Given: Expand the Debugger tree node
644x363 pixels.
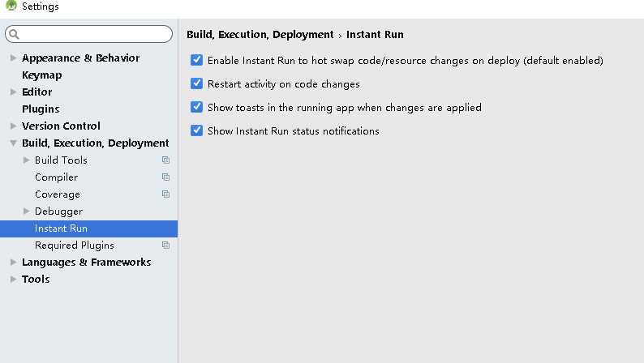Looking at the screenshot, I should (26, 211).
